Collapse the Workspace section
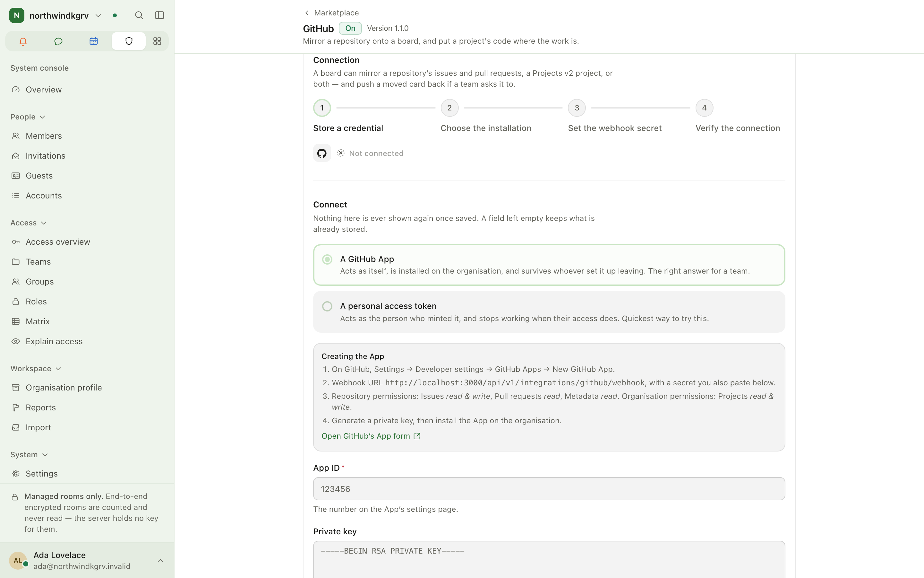The image size is (924, 578). 36,369
